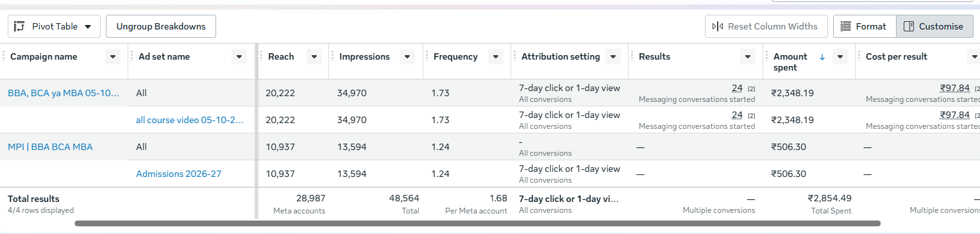Click Attribution setting column drag handle
Image resolution: width=980 pixels, height=234 pixels.
(514, 57)
